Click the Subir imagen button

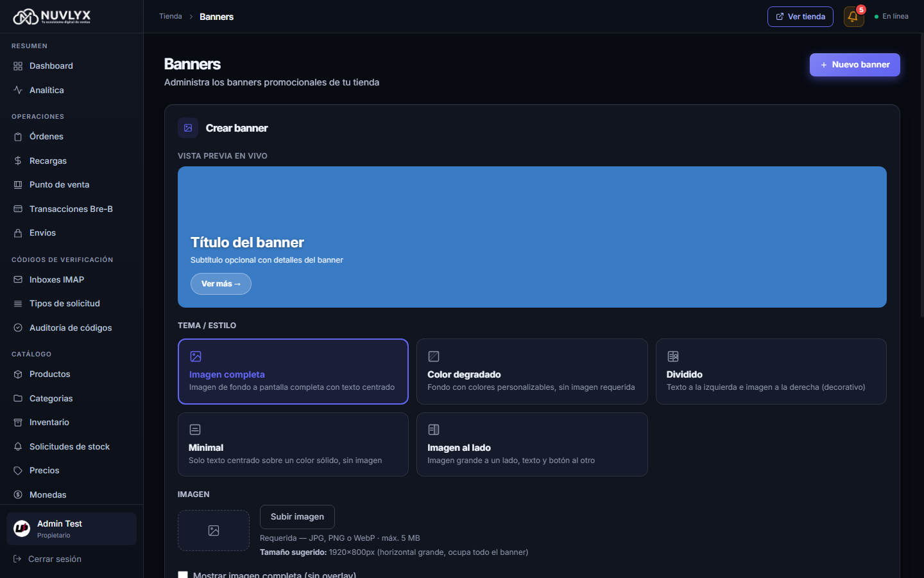297,517
